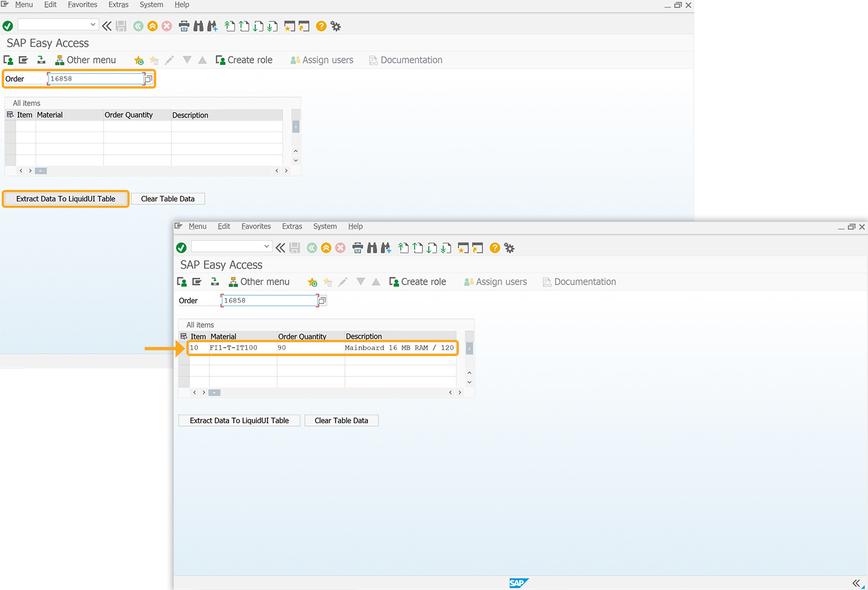Open the command field dropdown in the background window

point(93,24)
